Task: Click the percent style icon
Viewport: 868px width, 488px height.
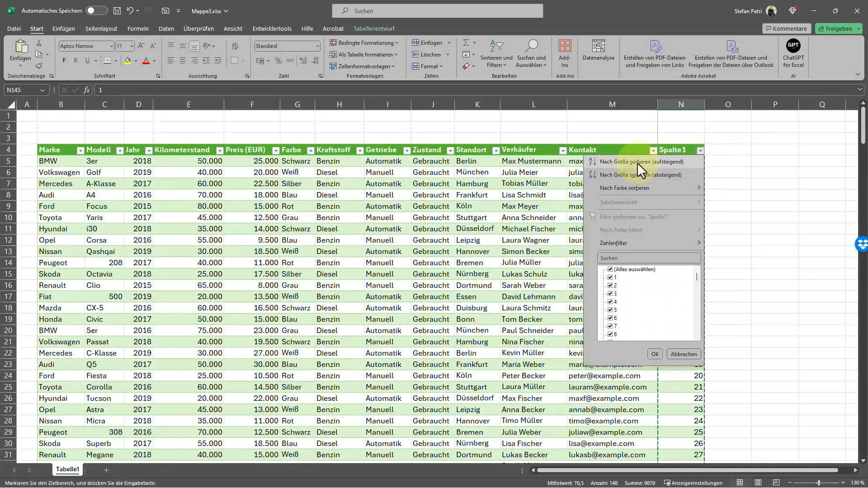Action: point(278,61)
